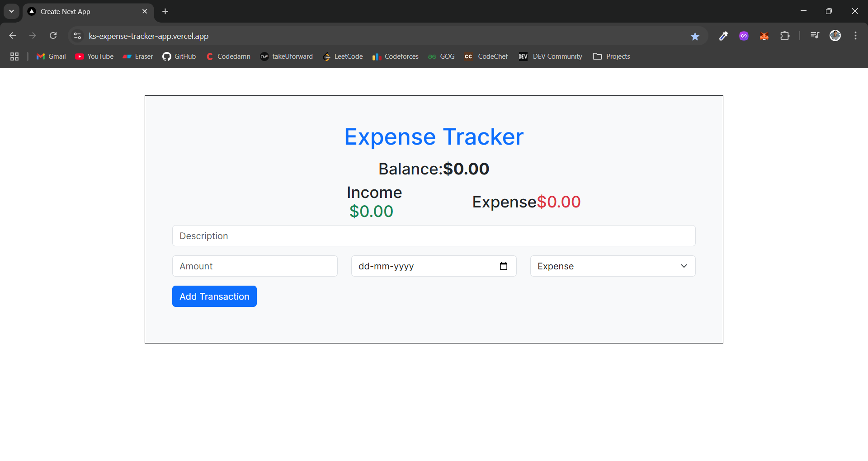
Task: Open Chrome media controls
Action: pyautogui.click(x=815, y=36)
